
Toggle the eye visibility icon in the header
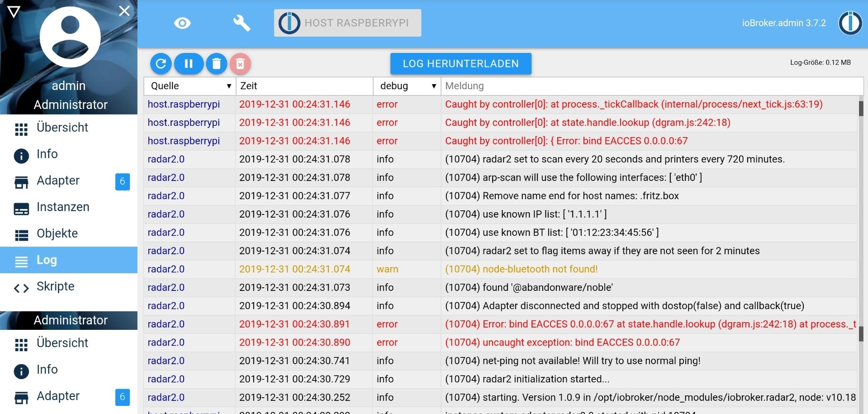tap(182, 23)
